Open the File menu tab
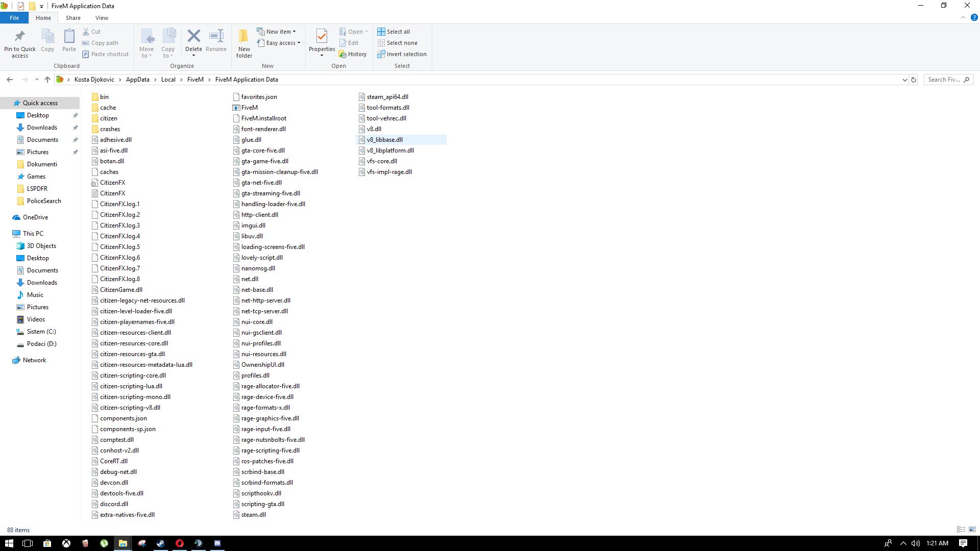 coord(14,18)
